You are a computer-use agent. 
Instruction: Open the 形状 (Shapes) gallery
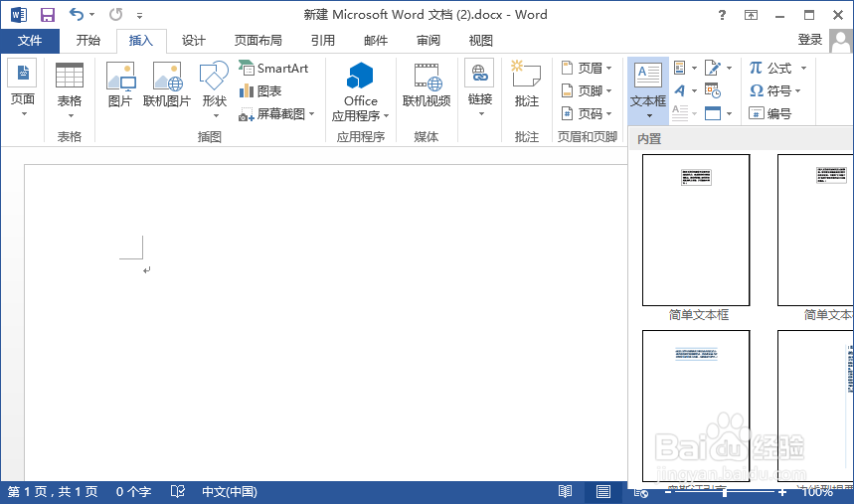coord(214,89)
